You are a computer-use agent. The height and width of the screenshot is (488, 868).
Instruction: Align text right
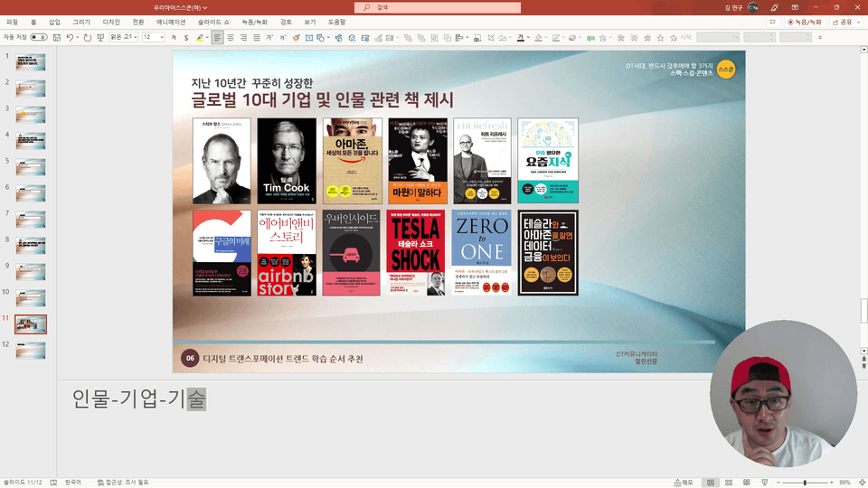pos(243,38)
